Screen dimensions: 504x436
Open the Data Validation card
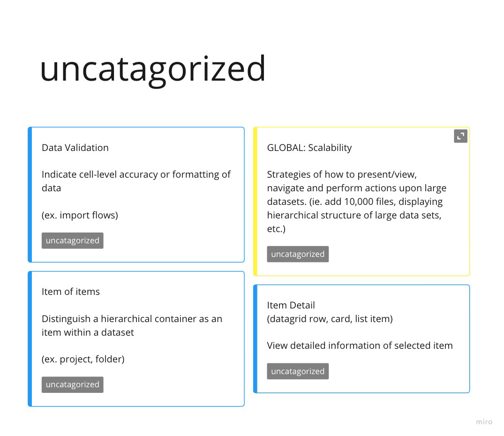pos(136,195)
